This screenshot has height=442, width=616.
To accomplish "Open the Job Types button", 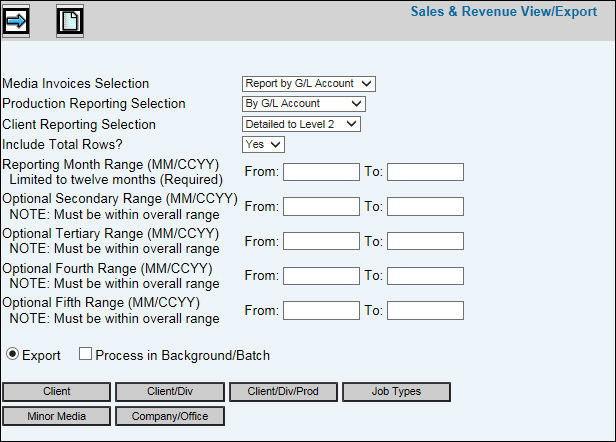I will coord(396,391).
